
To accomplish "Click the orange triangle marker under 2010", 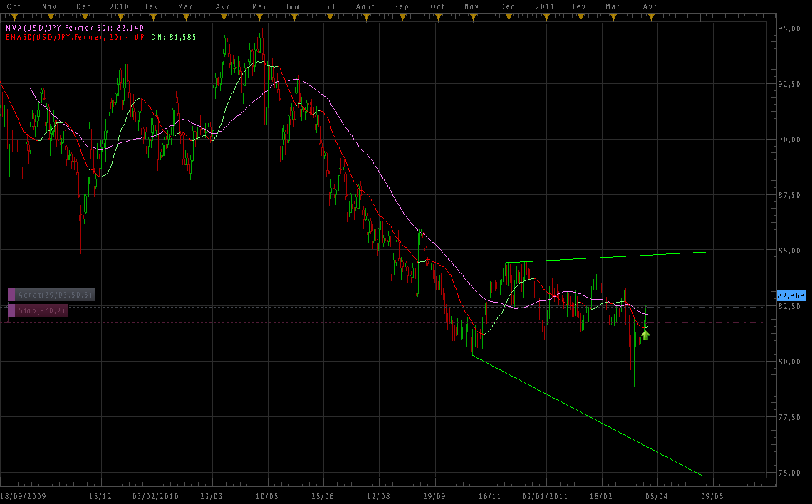I will tap(120, 16).
